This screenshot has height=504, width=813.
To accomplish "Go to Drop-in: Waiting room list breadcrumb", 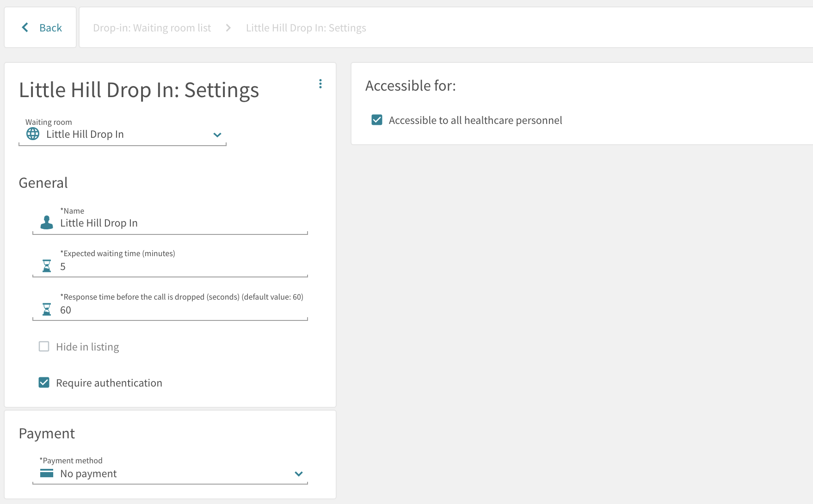I will (152, 28).
